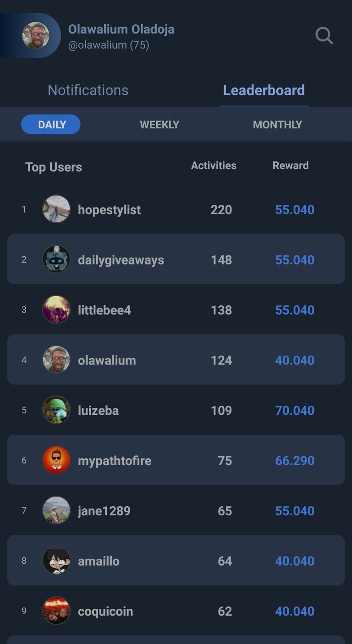Image resolution: width=352 pixels, height=644 pixels.
Task: Tap mypathtofire's orange avatar
Action: tap(56, 460)
